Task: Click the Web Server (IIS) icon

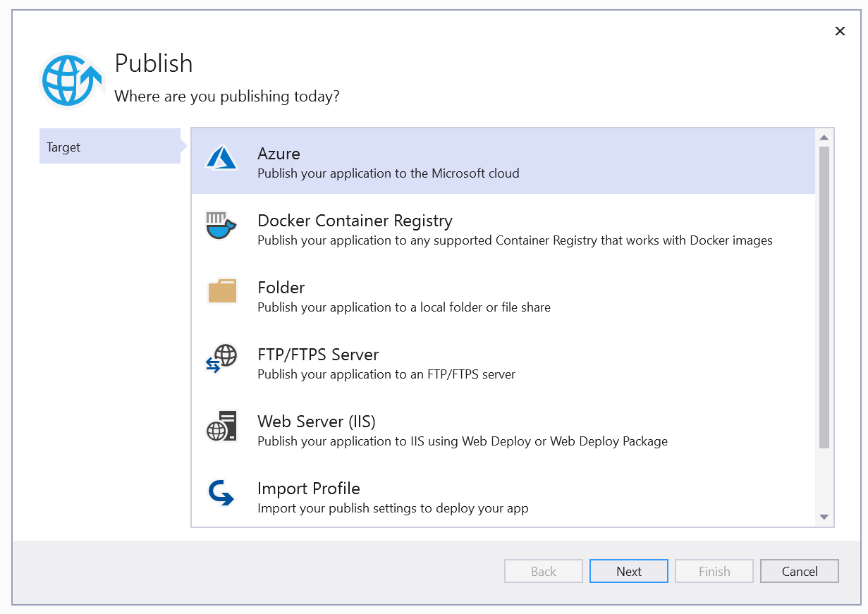Action: (221, 426)
